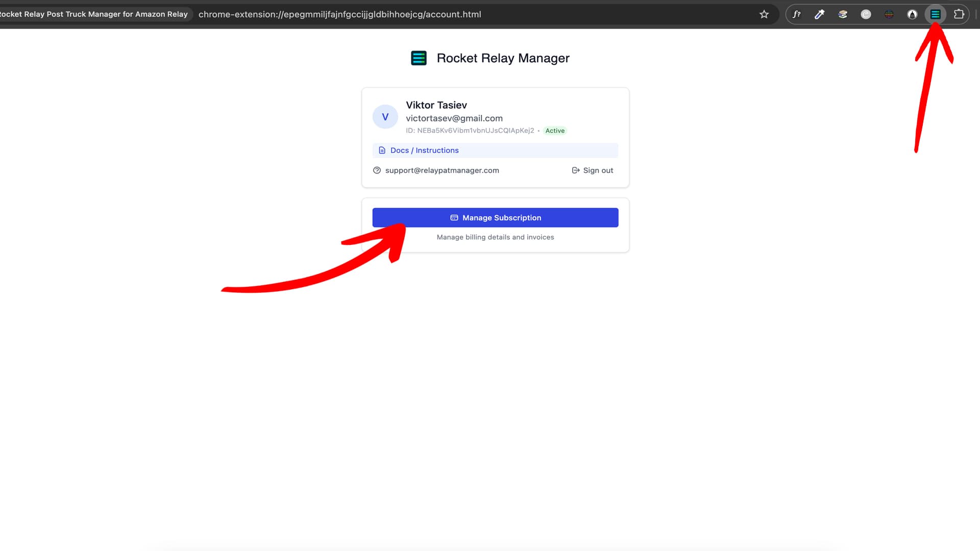Select the Viktor Tasiev name
The width and height of the screenshot is (980, 551).
pos(436,105)
